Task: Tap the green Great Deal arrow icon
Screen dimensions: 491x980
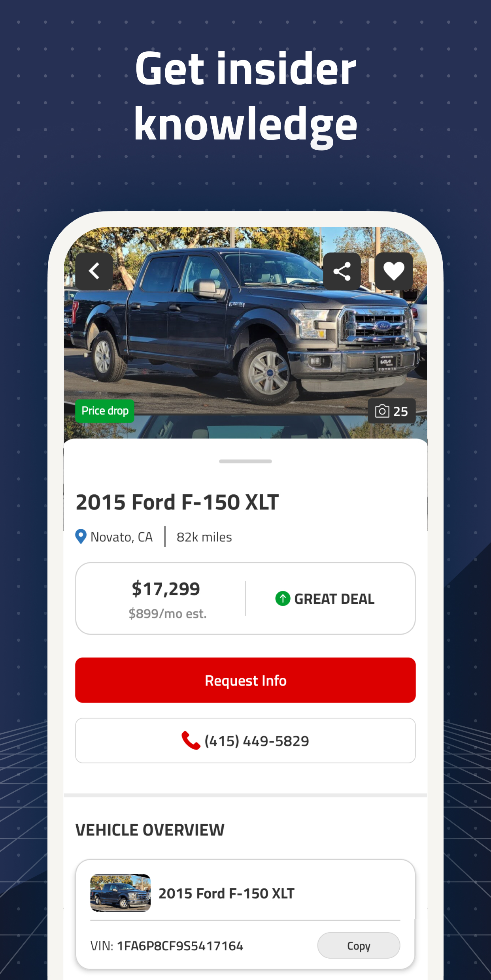Action: tap(283, 599)
